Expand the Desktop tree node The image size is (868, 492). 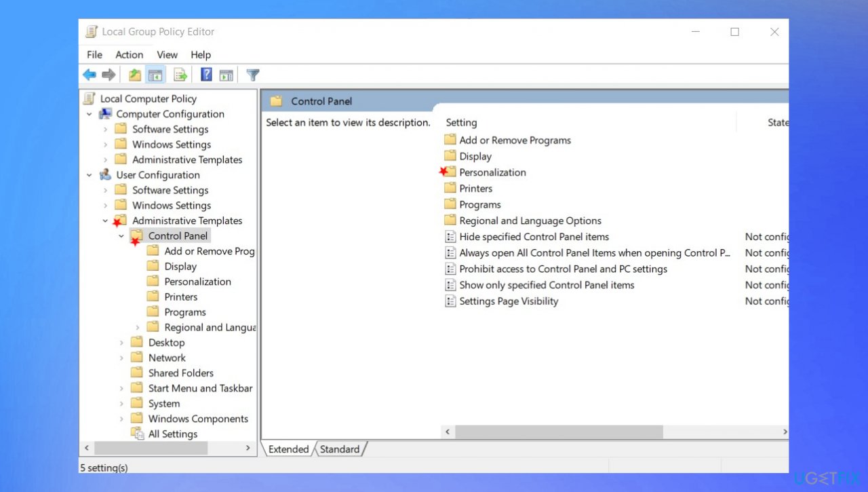tap(121, 342)
